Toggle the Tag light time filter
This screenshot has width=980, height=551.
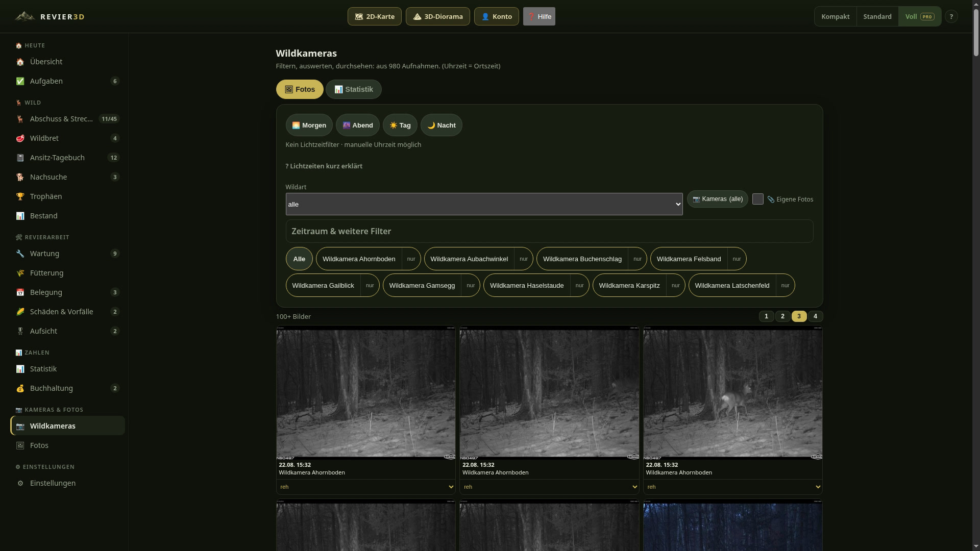click(400, 125)
